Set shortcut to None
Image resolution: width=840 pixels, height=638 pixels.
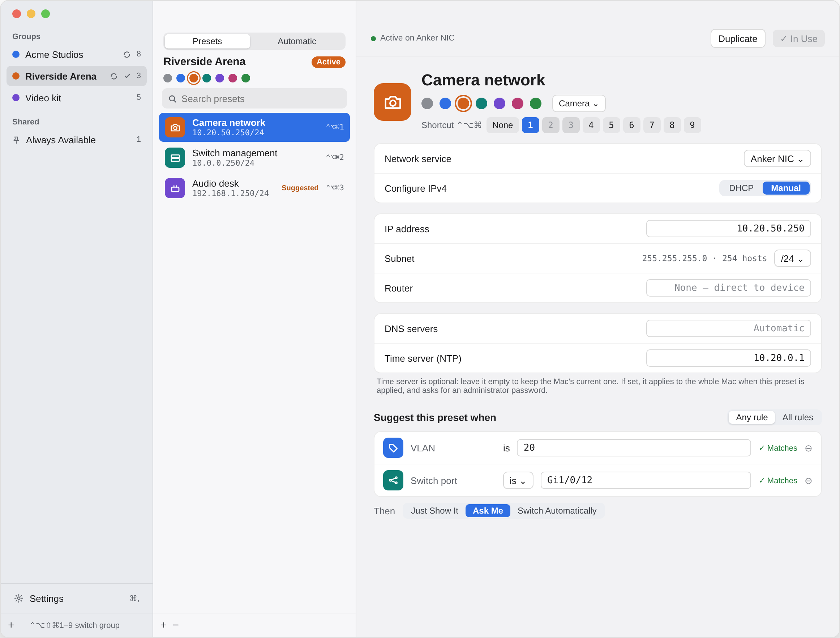tap(502, 125)
